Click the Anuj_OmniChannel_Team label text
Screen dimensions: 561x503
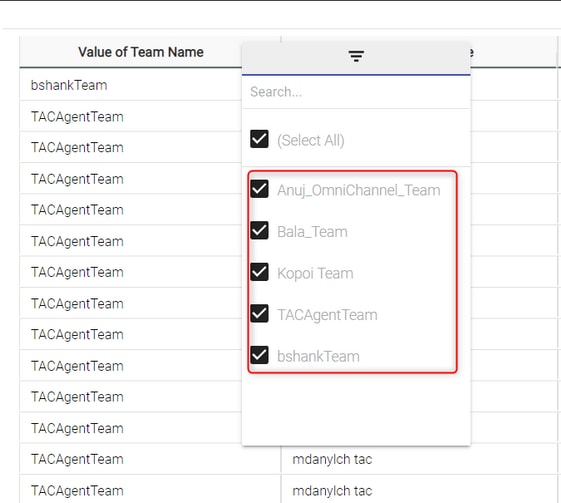tap(358, 190)
